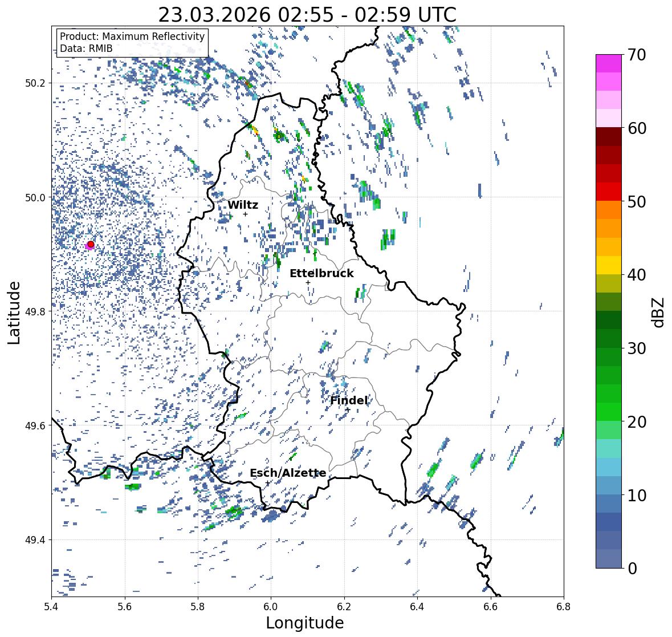Click the 5.8 longitude tick label
672x637 pixels.
[198, 607]
